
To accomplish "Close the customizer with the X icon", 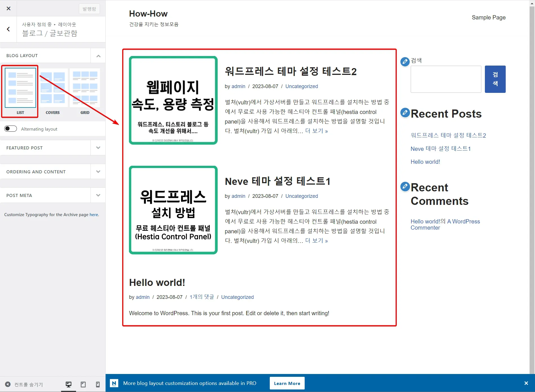I will click(x=8, y=8).
